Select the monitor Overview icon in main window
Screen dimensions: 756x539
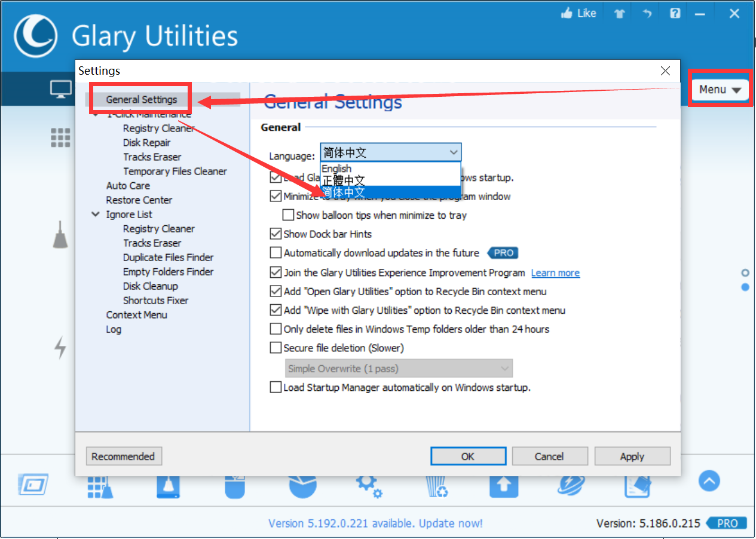60,90
